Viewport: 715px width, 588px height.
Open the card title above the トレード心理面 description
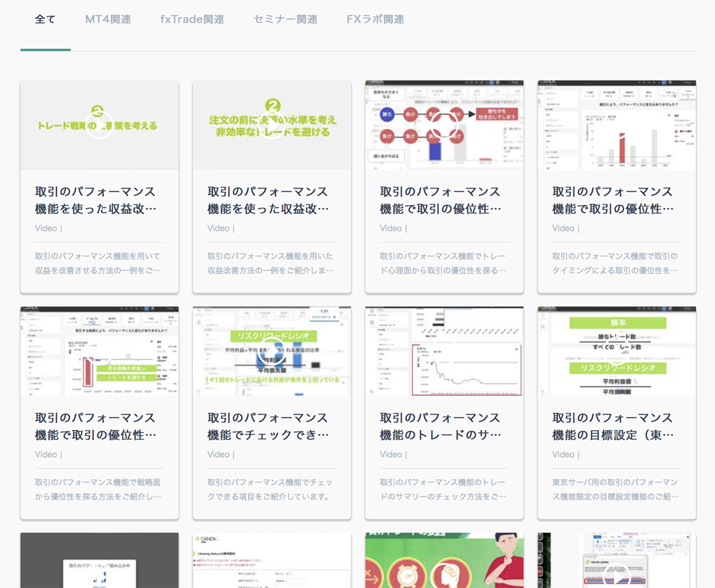(440, 200)
